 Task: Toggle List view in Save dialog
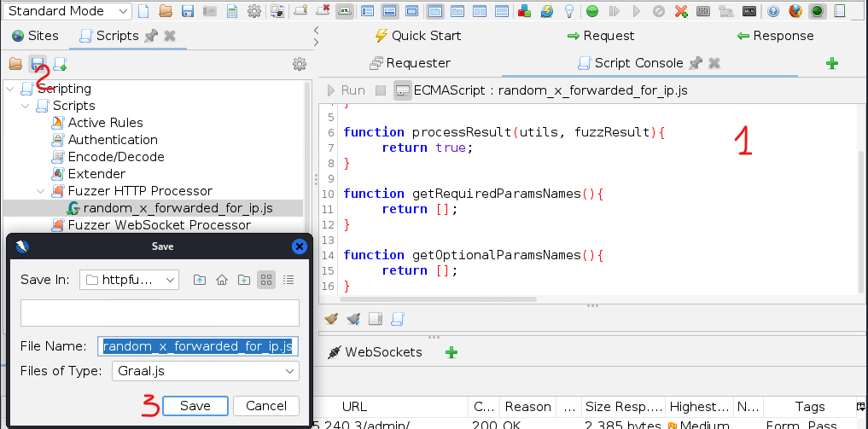[x=266, y=279]
